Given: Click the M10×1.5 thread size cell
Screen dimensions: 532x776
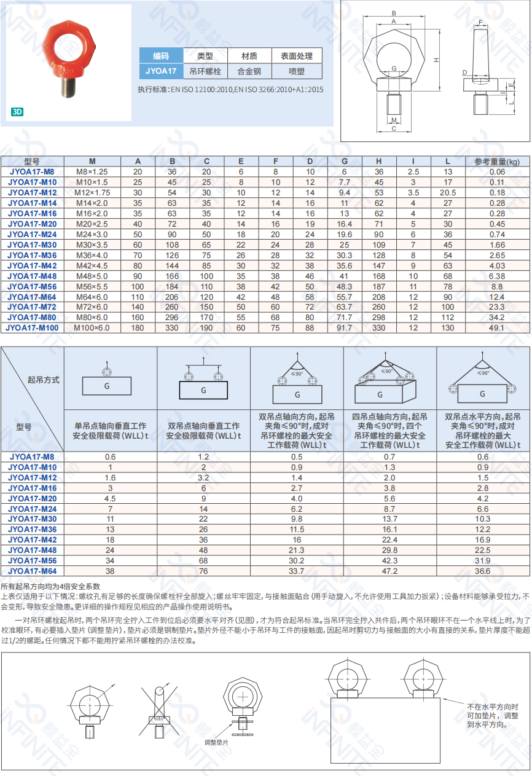Looking at the screenshot, I should pyautogui.click(x=92, y=182).
